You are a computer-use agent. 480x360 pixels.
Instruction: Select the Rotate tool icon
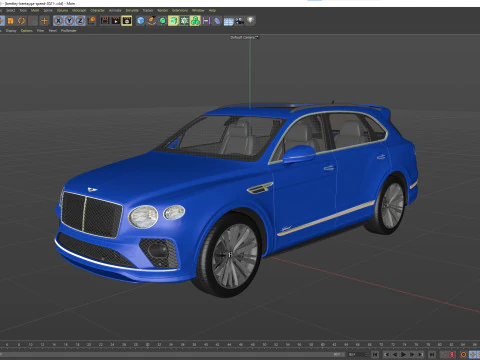pos(22,21)
